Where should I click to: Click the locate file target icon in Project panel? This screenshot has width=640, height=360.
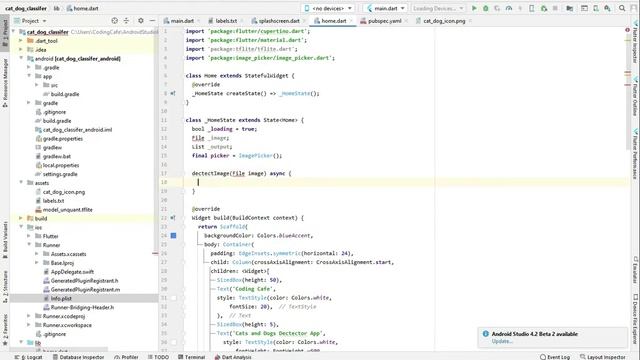115,20
